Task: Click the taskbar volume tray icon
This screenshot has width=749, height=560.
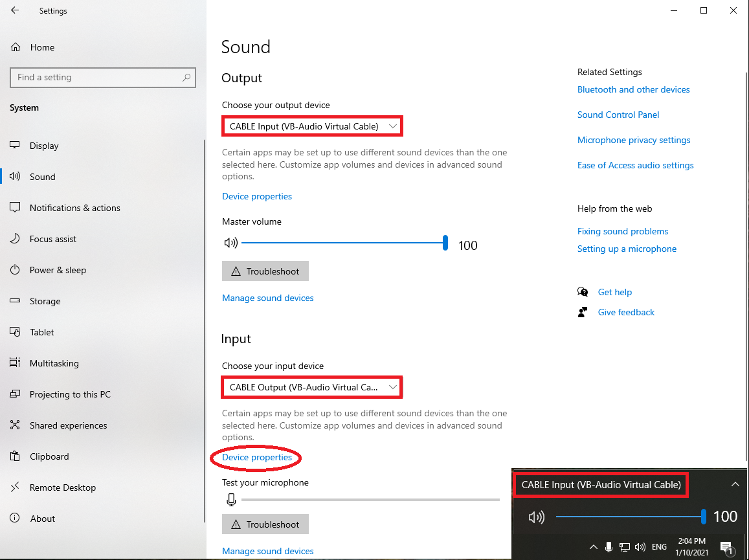Action: 640,546
